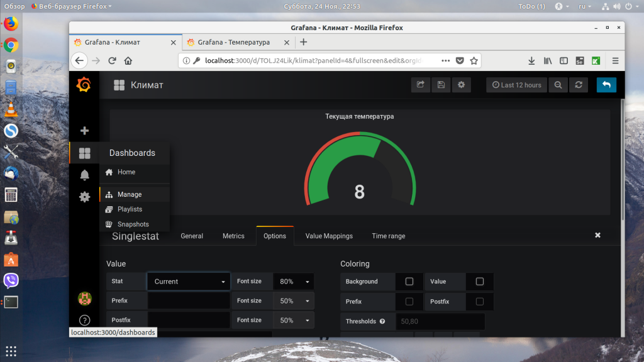The image size is (644, 362).
Task: Expand the 80% value font size dropdown
Action: [x=294, y=282]
